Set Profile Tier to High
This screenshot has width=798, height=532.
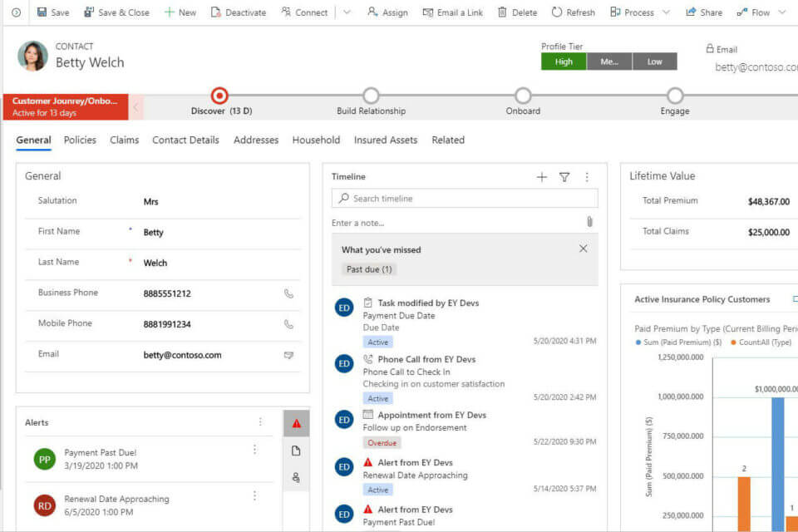(564, 62)
